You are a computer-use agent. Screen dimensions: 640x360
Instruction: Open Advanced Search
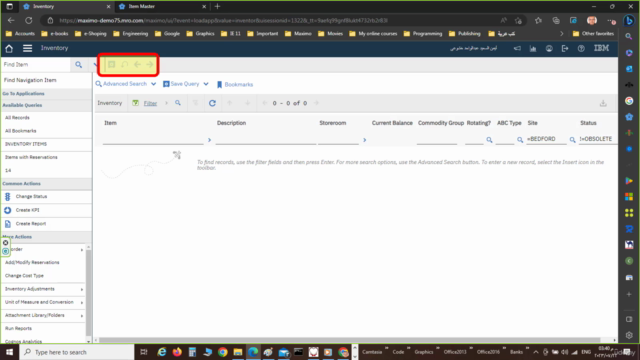click(x=121, y=84)
